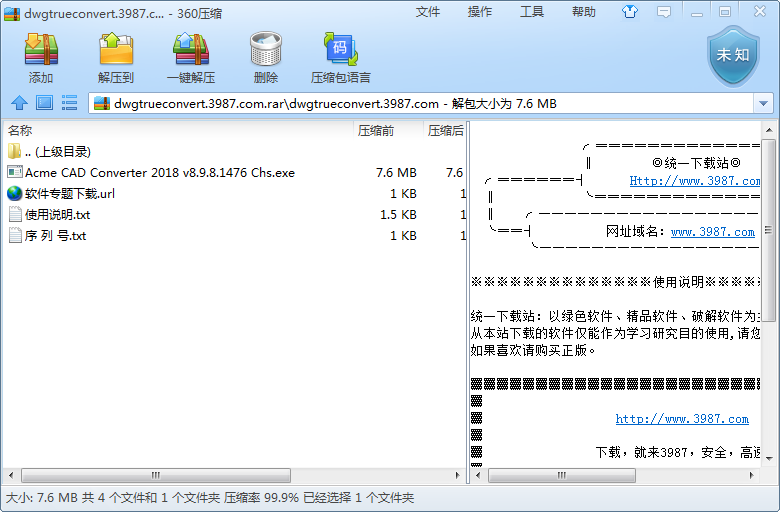Click the file list horizontal scrollbar thumb
Viewport: 780px width, 512px height.
(x=156, y=475)
